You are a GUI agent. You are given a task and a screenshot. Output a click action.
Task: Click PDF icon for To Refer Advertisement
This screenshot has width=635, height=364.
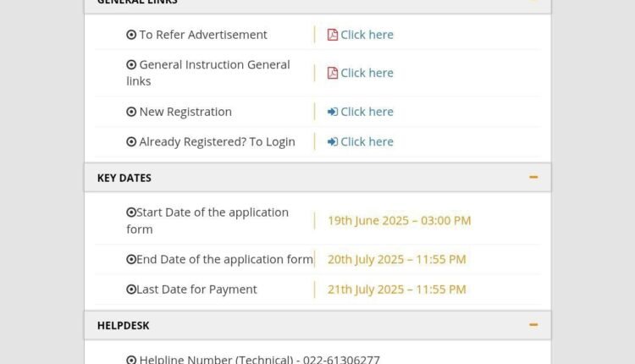click(333, 35)
